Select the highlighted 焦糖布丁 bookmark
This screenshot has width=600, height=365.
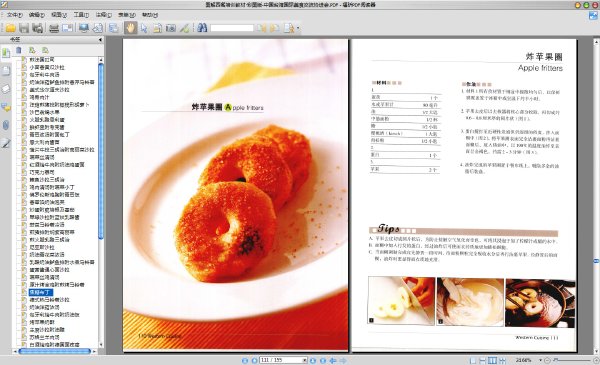pos(41,292)
